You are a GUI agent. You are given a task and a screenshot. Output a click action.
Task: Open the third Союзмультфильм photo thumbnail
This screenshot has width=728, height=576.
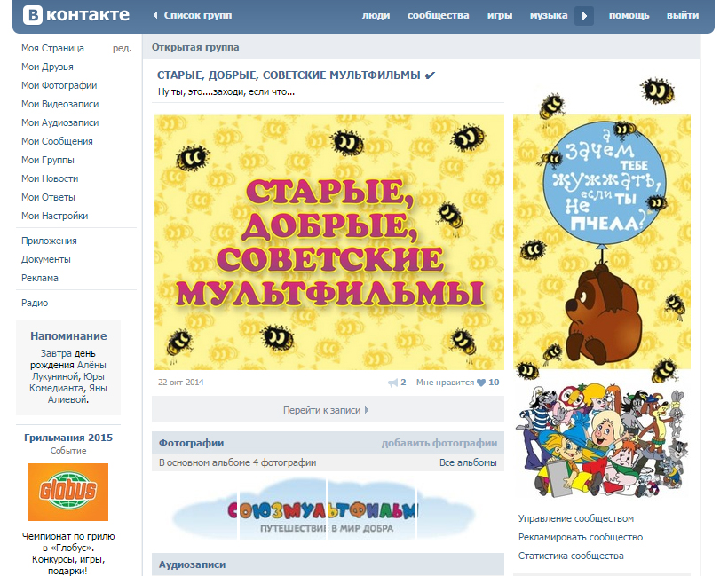pos(371,509)
